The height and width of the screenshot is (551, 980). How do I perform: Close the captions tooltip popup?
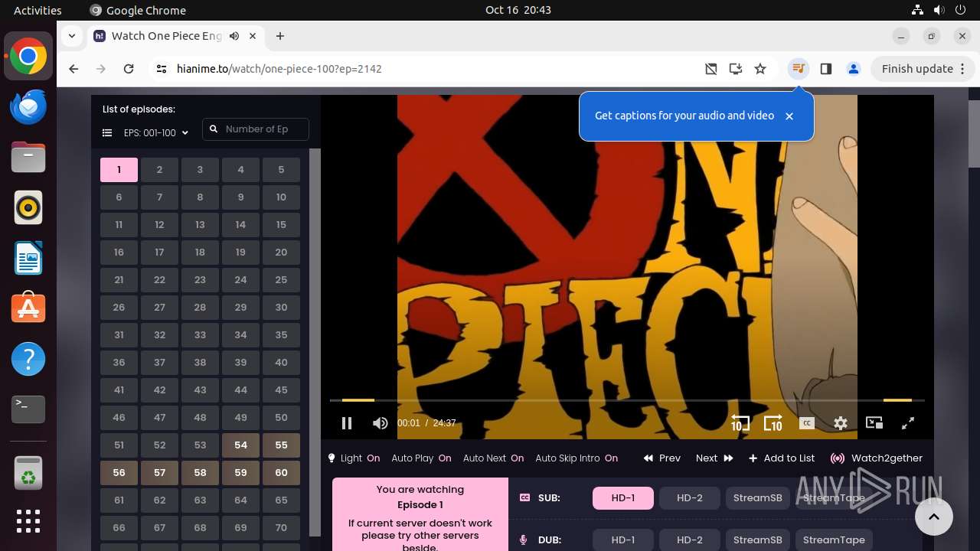789,116
